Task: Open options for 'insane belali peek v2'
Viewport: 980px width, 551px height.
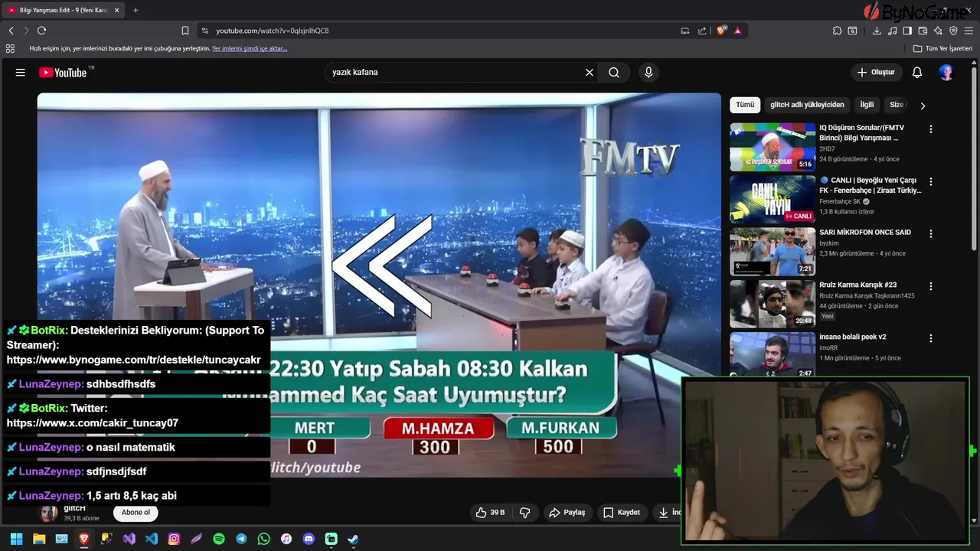Action: [x=931, y=338]
